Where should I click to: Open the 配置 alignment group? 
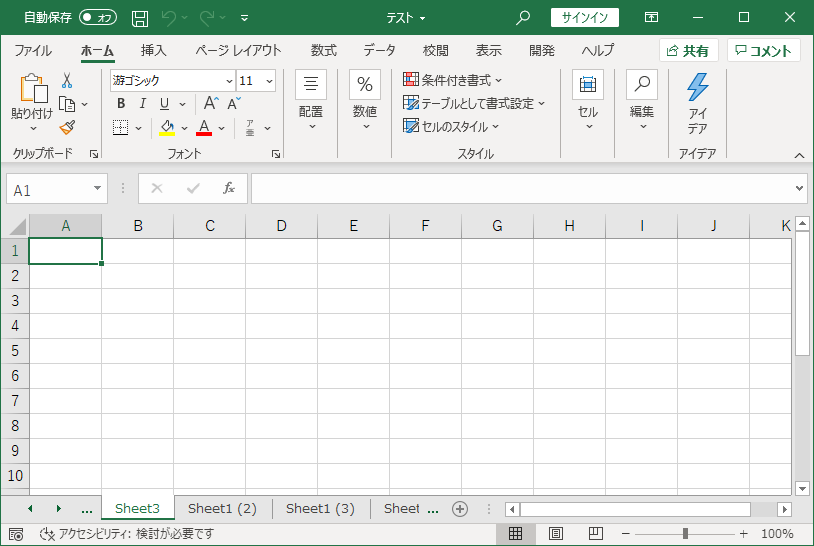pyautogui.click(x=311, y=100)
